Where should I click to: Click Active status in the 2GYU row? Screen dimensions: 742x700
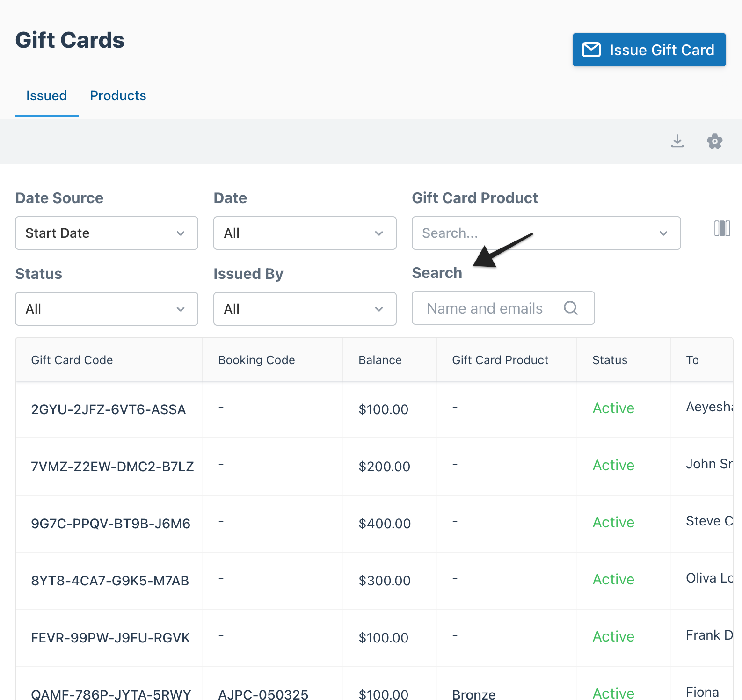pos(613,408)
